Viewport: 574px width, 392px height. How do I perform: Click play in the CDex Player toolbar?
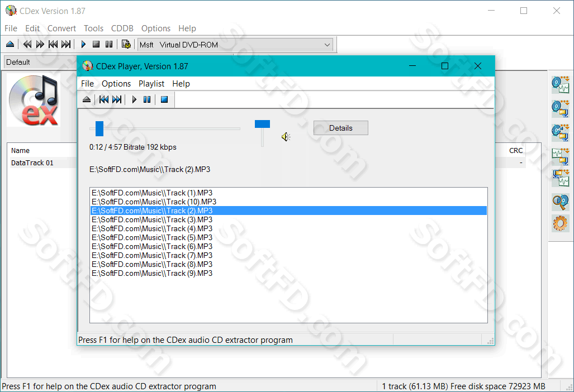[x=134, y=99]
